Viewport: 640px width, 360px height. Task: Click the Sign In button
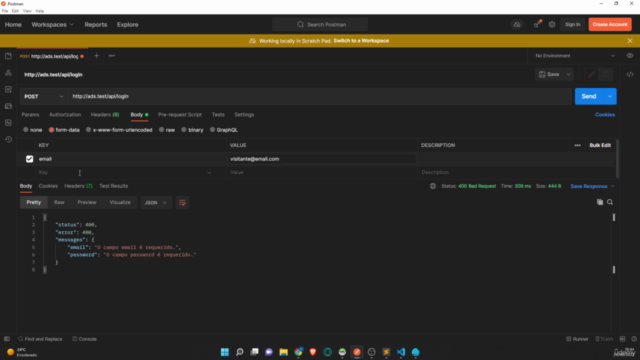click(573, 24)
